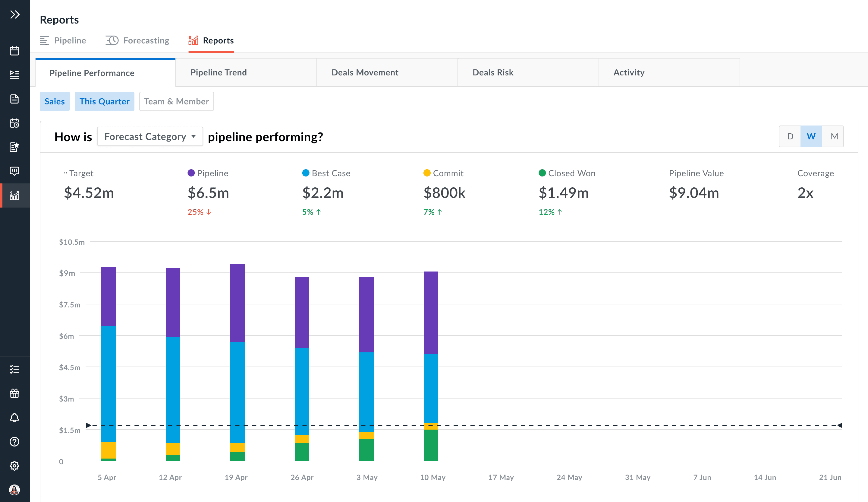Screen dimensions: 868x502
Task: Click the This Quarter filter button
Action: click(104, 101)
